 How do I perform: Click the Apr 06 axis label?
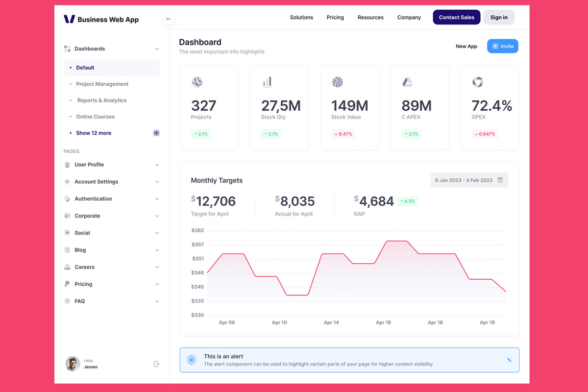(x=227, y=322)
